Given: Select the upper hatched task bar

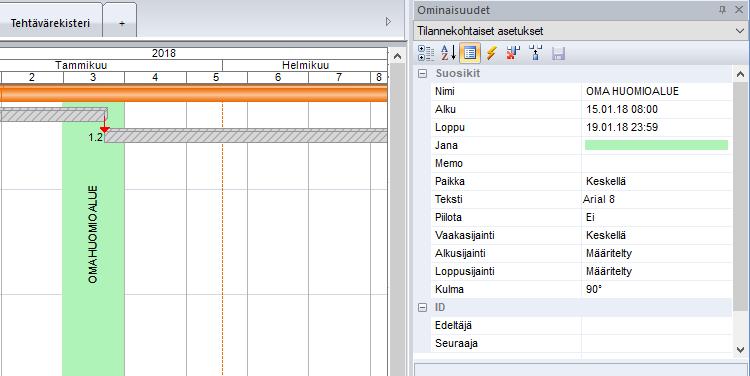Looking at the screenshot, I should [x=54, y=114].
